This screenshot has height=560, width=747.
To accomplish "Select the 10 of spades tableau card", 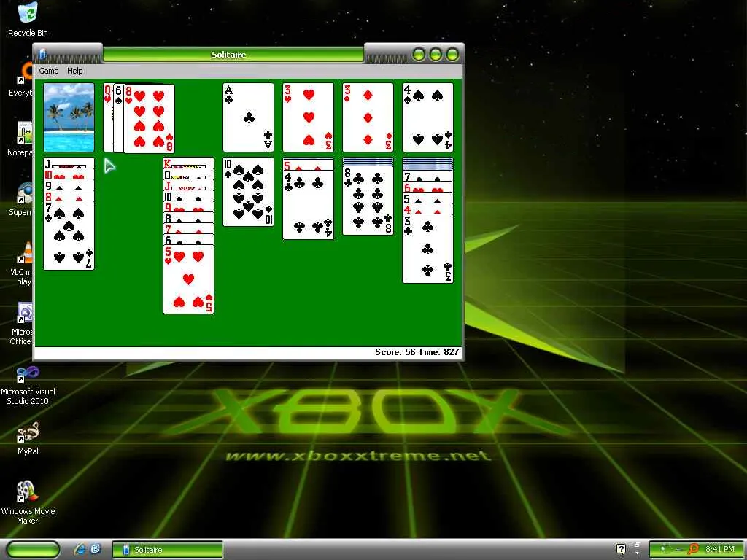I will (x=248, y=192).
